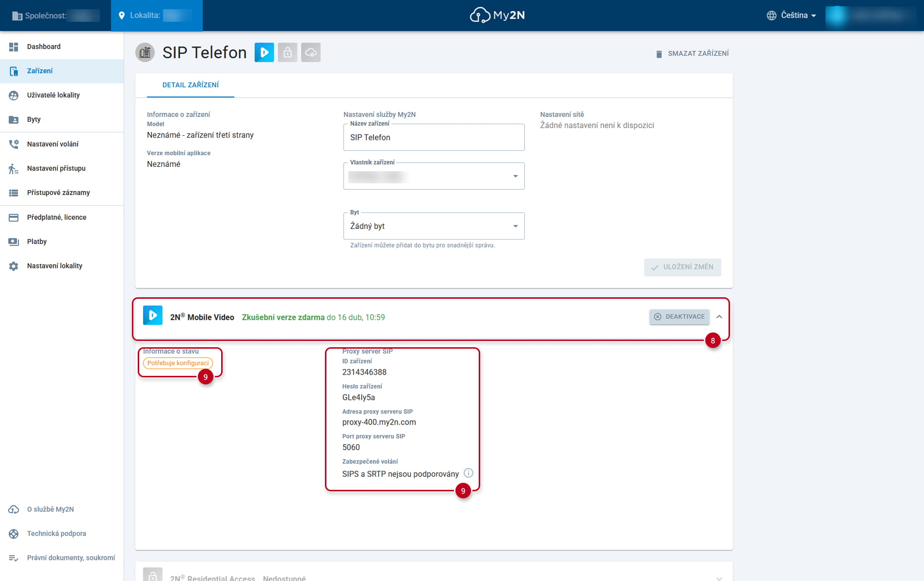Click the 2N Mobile Video section logo
This screenshot has height=581, width=924.
pos(153,316)
